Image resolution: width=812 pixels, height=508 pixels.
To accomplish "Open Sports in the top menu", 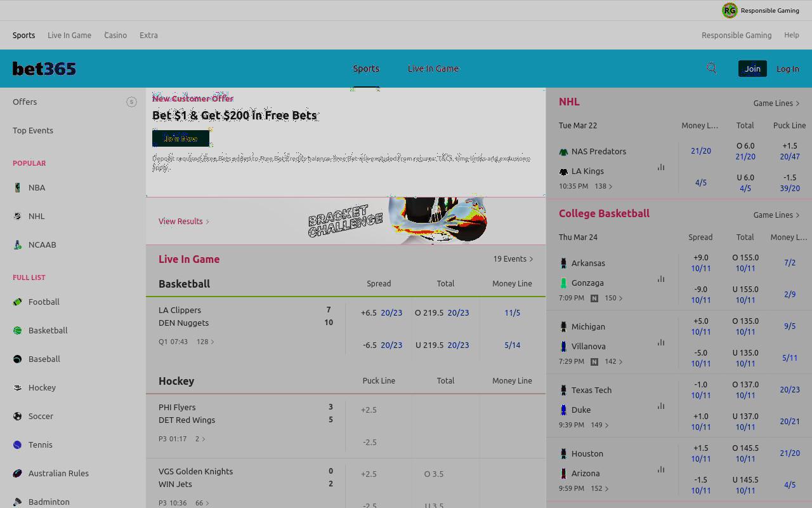I will [23, 35].
